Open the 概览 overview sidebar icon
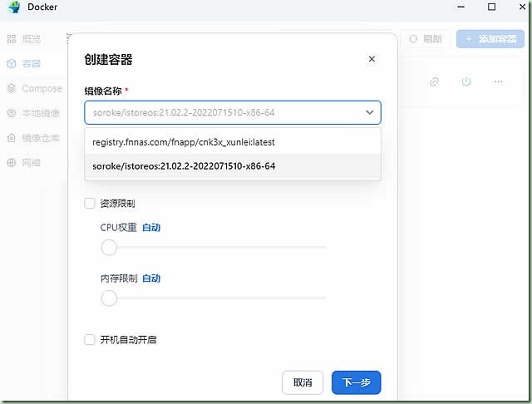Screen dimensions: 532x404 click(x=12, y=39)
